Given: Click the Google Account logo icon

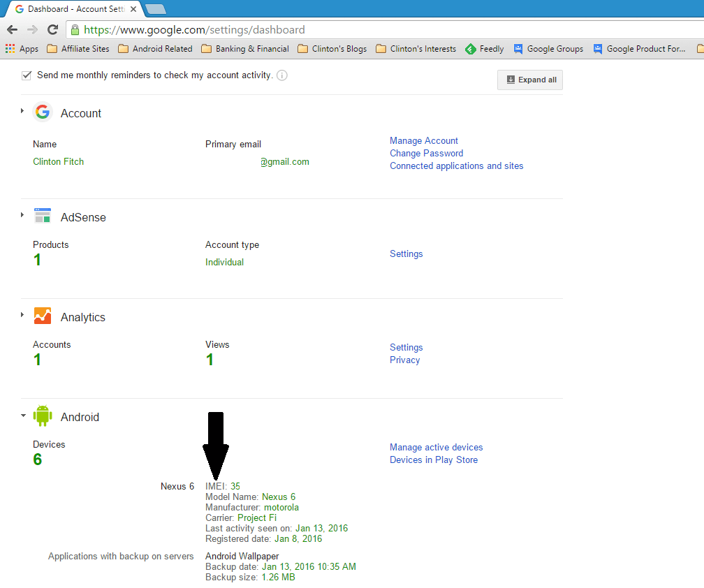Looking at the screenshot, I should (43, 112).
